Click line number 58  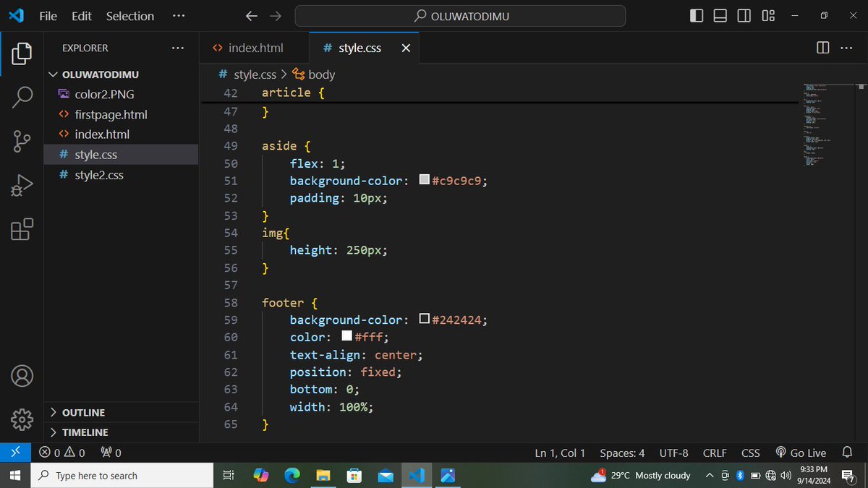(x=231, y=302)
